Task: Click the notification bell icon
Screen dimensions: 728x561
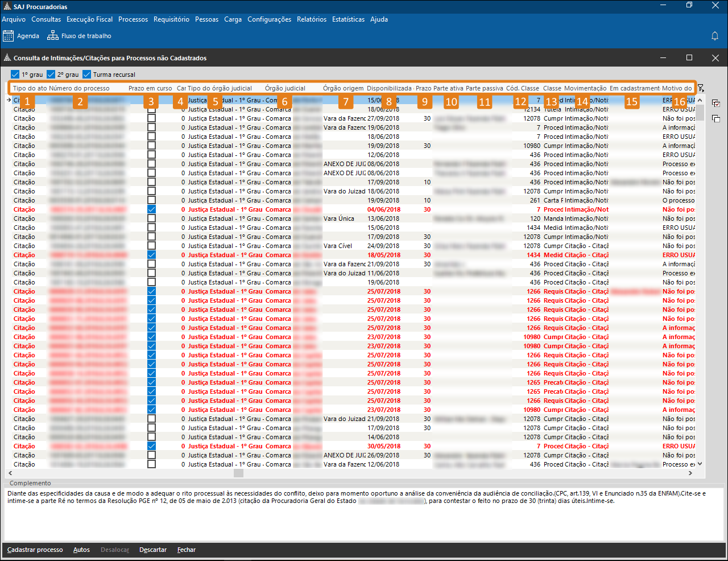Action: 715,36
